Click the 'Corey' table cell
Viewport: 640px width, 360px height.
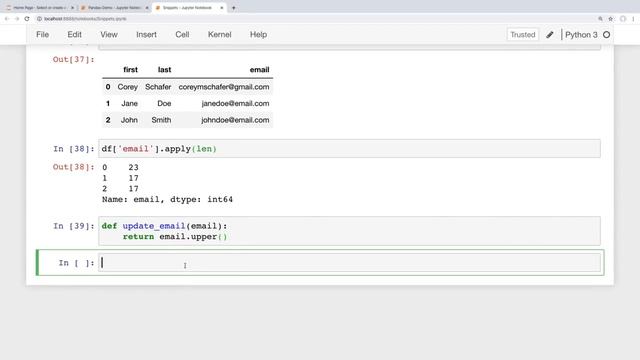(127, 87)
